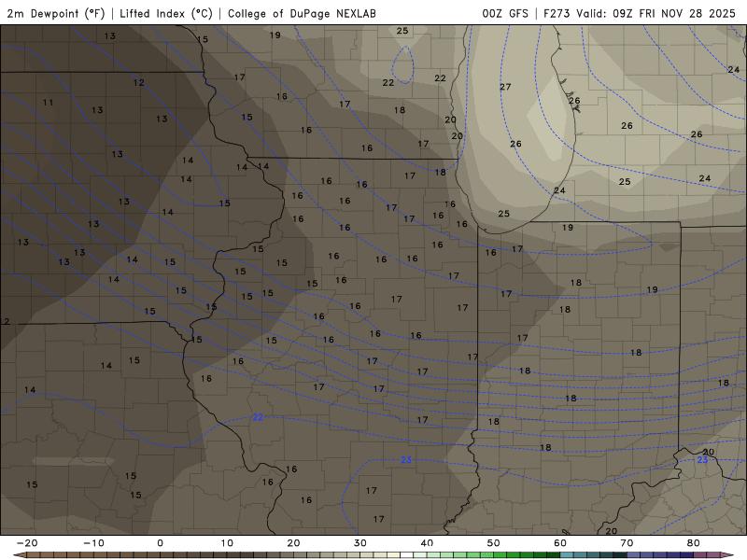The width and height of the screenshot is (747, 560).
Task: Click the blue "22" contour label
Action: (258, 417)
